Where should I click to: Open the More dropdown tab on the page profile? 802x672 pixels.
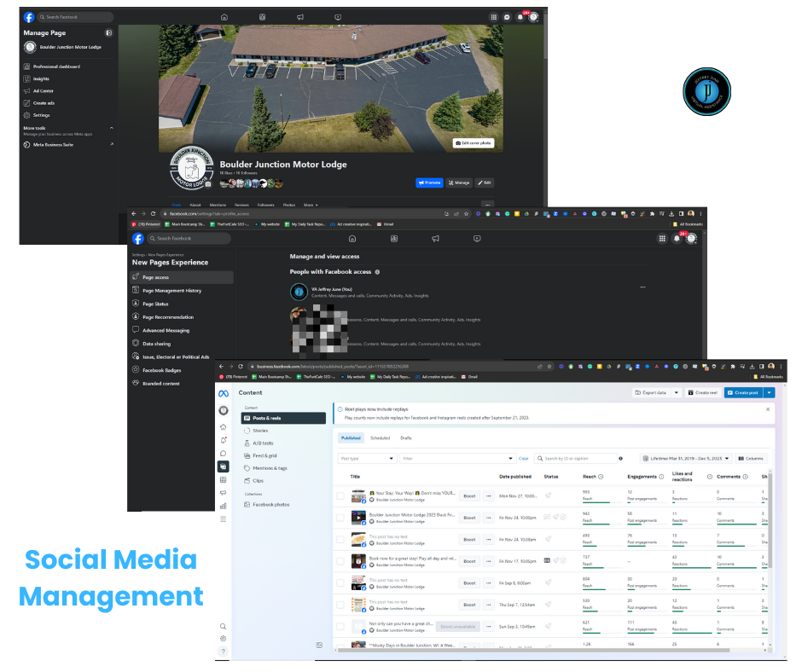coord(311,205)
